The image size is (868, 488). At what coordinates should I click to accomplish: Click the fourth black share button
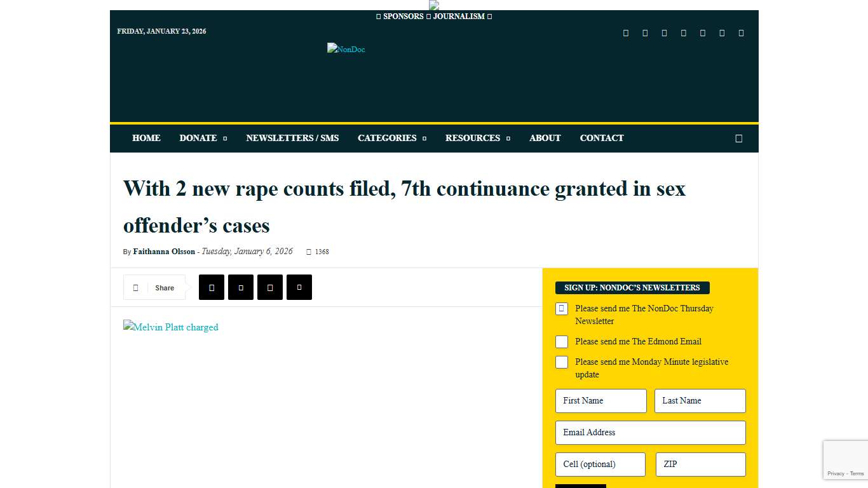click(299, 287)
